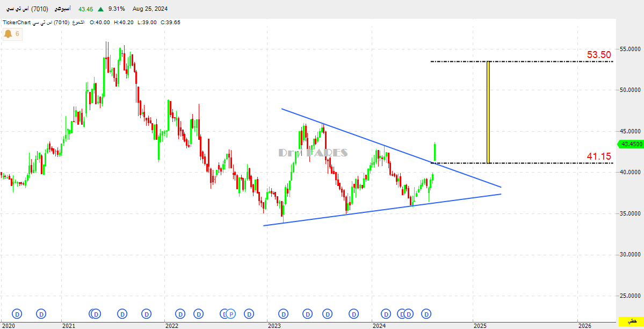Open the first D dividend marker of 2024
The image size is (644, 329).
tap(386, 314)
